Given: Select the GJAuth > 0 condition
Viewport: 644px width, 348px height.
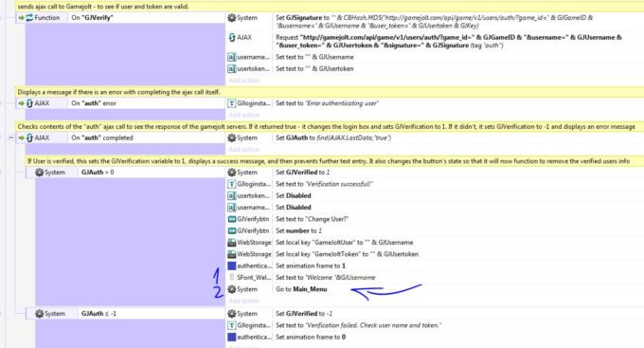Looking at the screenshot, I should 98,173.
